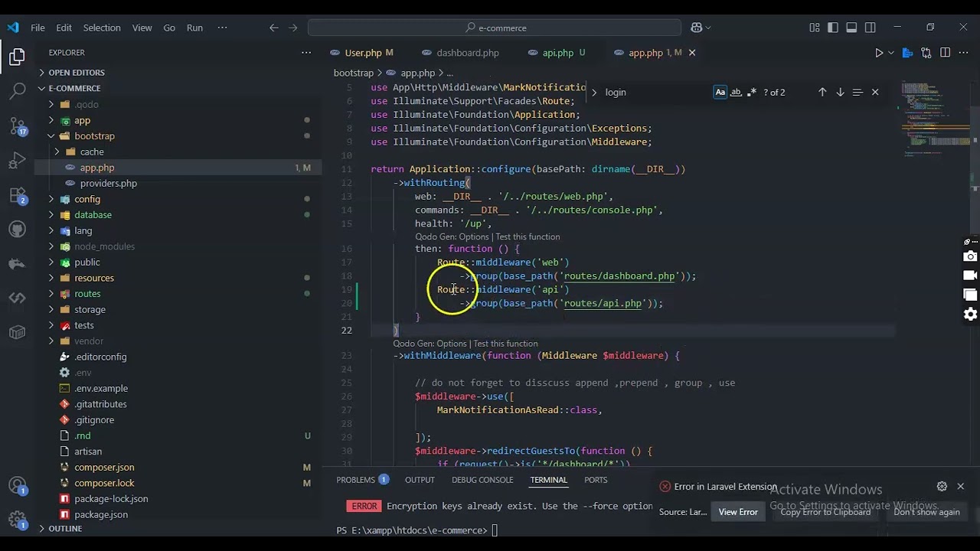The image size is (980, 551).
Task: Click the Copilot icon in title bar
Action: (x=696, y=28)
